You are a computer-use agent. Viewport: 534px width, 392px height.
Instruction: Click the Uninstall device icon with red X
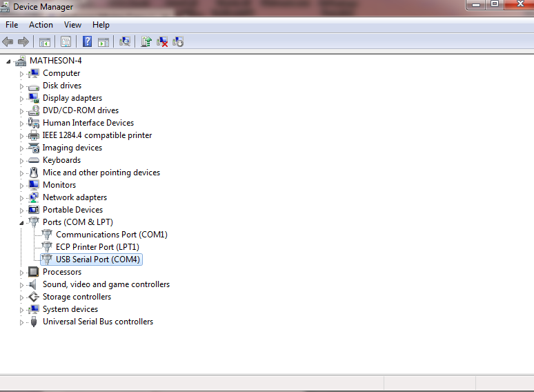pos(162,42)
